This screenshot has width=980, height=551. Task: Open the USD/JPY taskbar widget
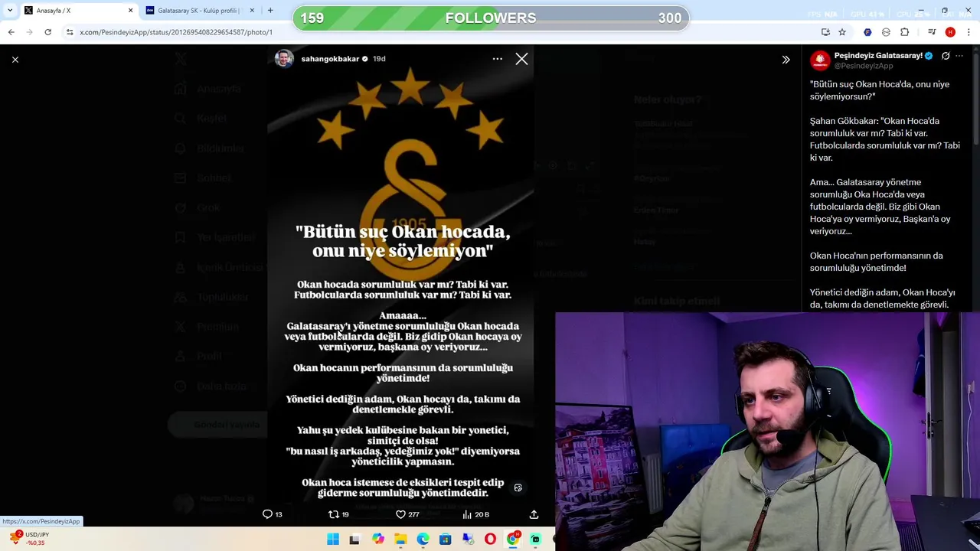pyautogui.click(x=31, y=539)
